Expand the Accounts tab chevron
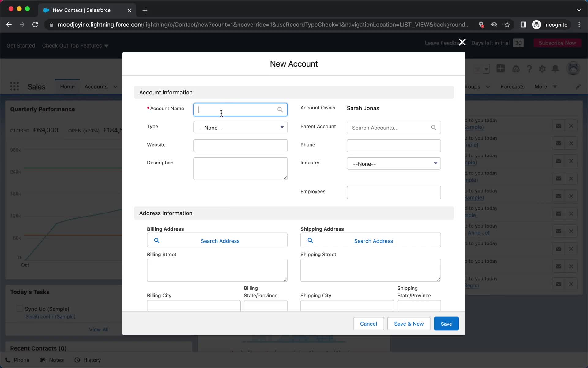 pos(115,87)
